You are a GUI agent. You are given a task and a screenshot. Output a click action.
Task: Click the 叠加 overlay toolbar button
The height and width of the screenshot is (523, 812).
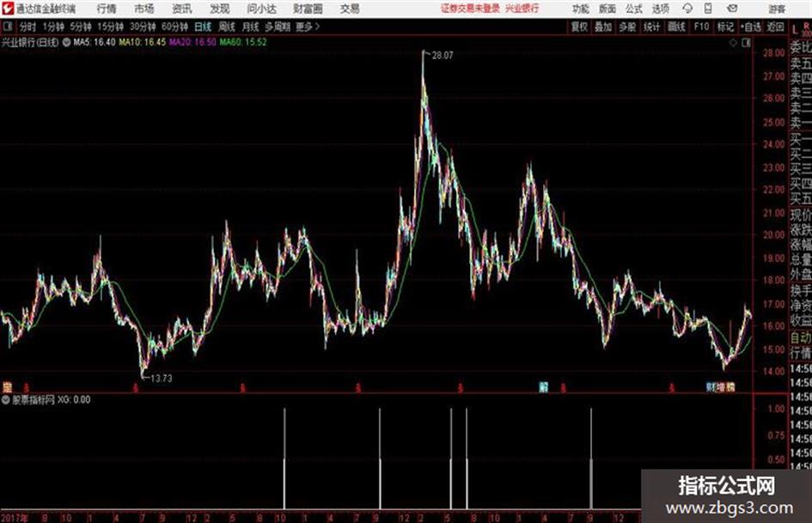(603, 27)
